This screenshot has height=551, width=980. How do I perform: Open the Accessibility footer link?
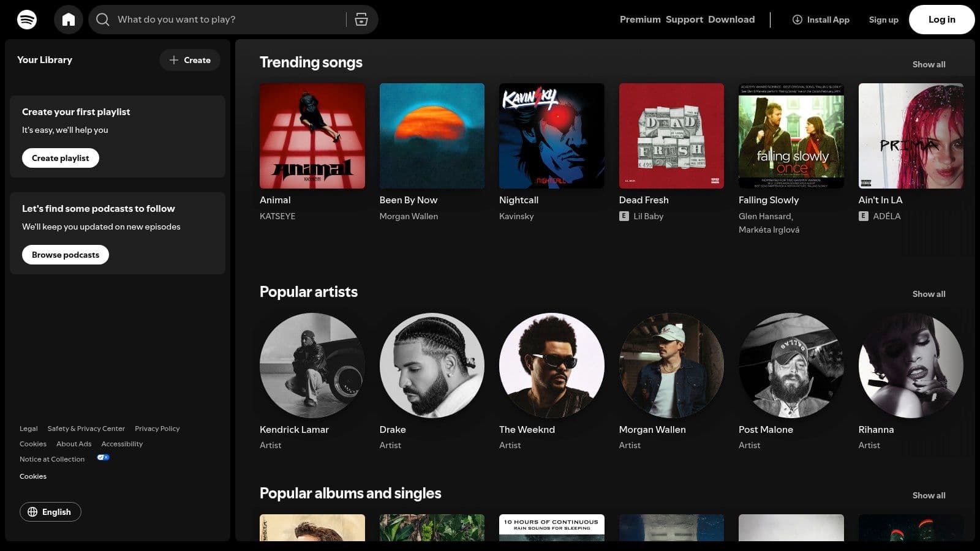[x=122, y=444]
